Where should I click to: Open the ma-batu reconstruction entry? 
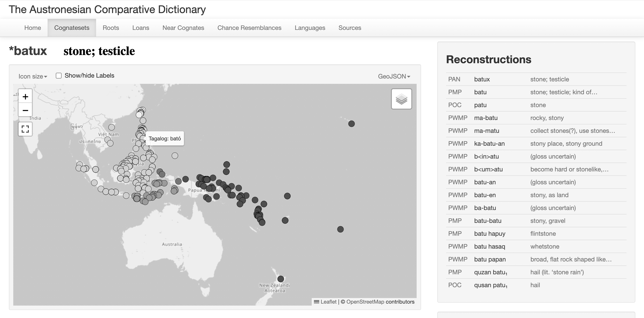point(485,118)
